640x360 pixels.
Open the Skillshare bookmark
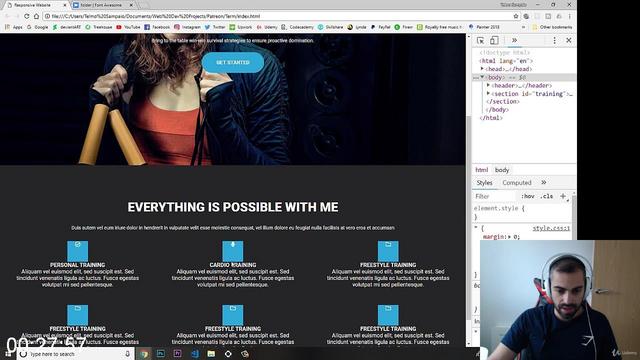pos(330,27)
